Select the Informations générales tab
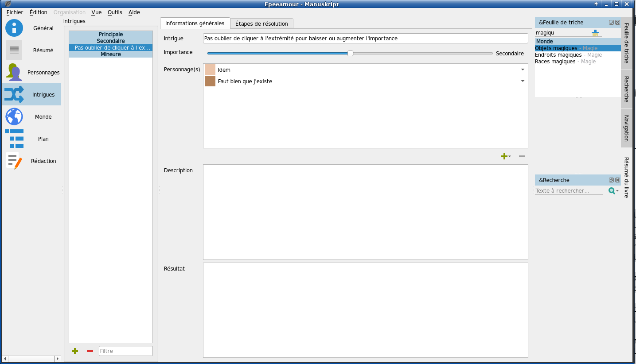Image resolution: width=636 pixels, height=364 pixels. coord(195,23)
